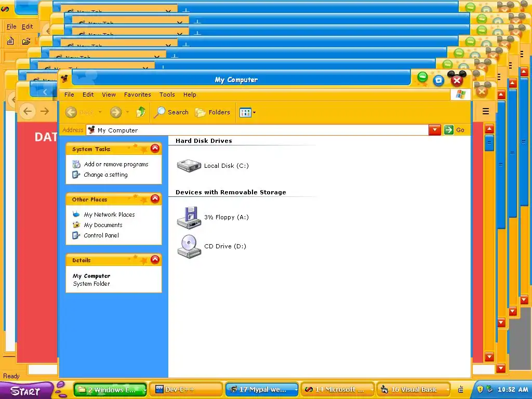The width and height of the screenshot is (532, 399).
Task: Click the Control Panel icon in Other Places
Action: (76, 235)
